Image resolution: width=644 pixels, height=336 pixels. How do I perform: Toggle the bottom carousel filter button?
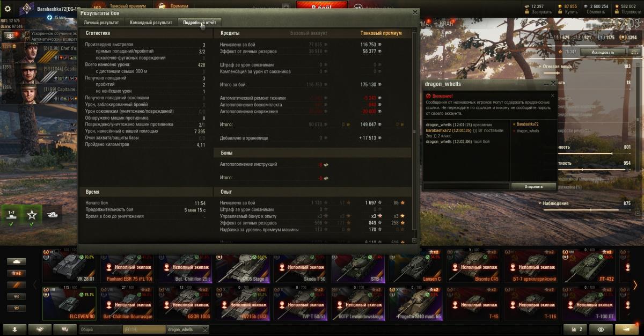coord(16,308)
